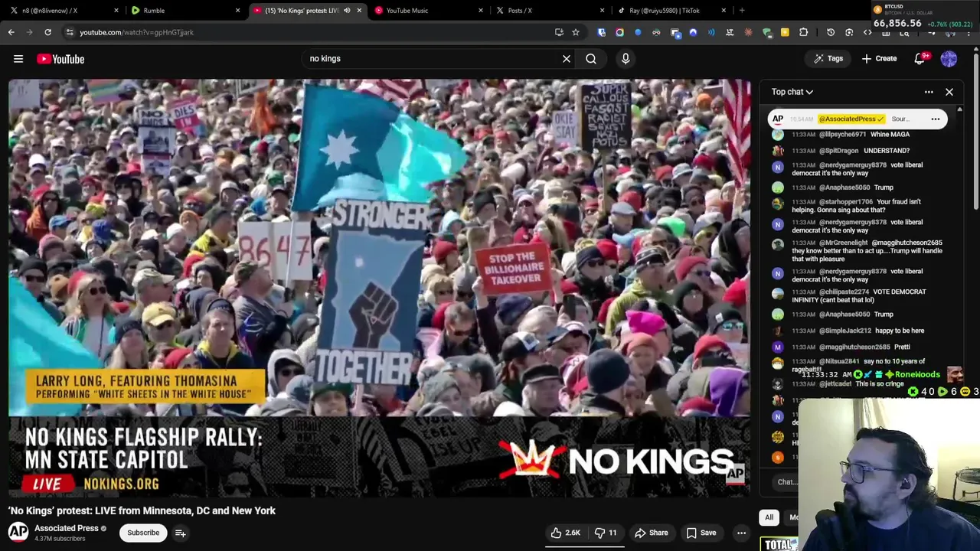Like the video (2.6K)
This screenshot has width=980, height=551.
566,533
